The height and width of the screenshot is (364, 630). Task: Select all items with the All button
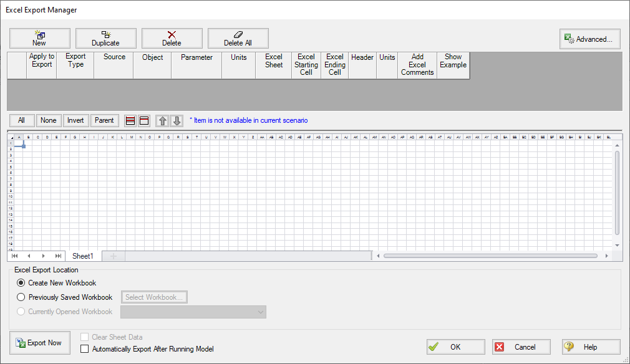21,120
